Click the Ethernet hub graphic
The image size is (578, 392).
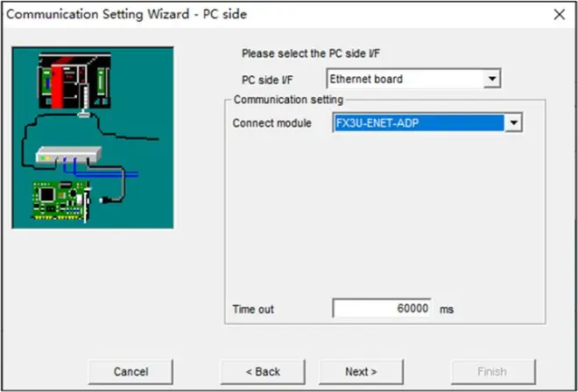tap(68, 155)
